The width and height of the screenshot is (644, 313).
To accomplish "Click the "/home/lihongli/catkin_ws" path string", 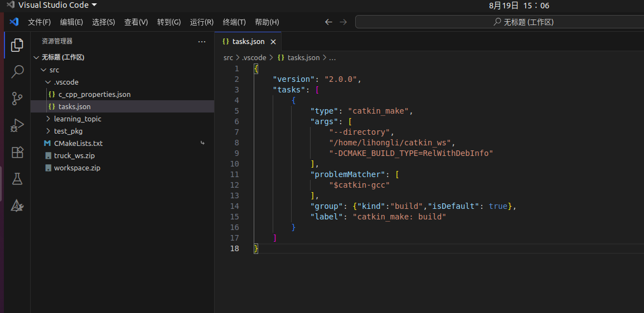I will tap(390, 143).
